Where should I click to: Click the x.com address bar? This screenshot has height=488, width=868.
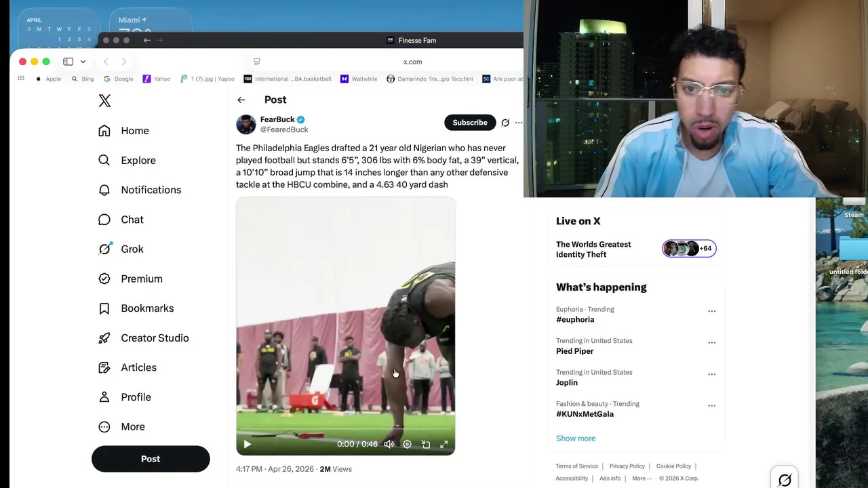coord(412,62)
